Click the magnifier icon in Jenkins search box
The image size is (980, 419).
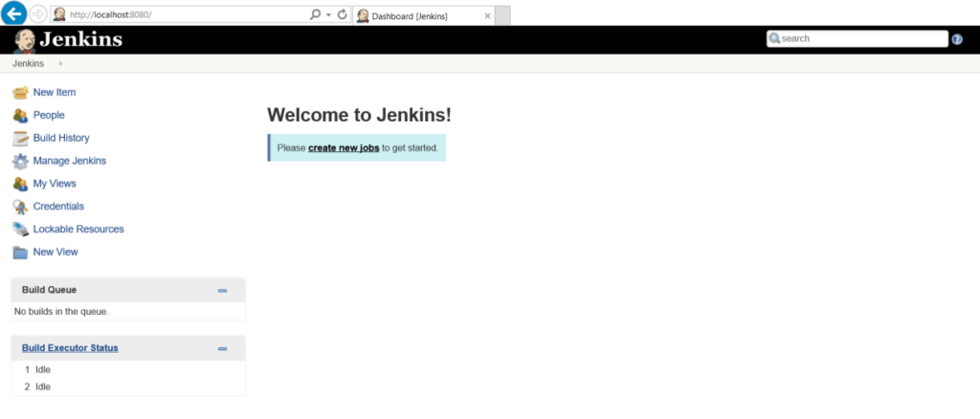(774, 38)
